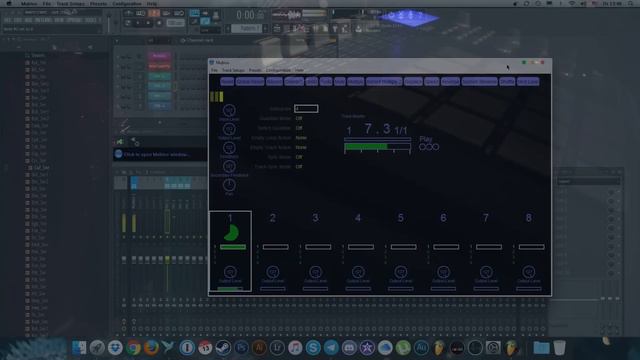Open the Apple menu in the menu bar
The height and width of the screenshot is (360, 640).
9,4
